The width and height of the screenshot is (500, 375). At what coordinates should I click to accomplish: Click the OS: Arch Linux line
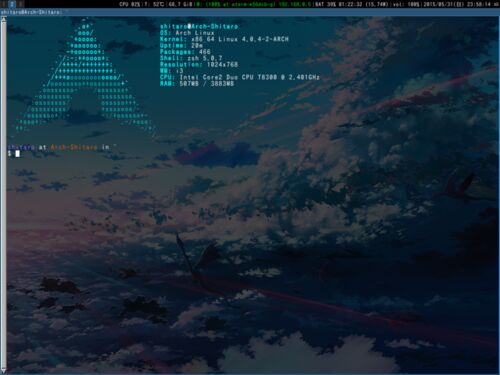187,33
